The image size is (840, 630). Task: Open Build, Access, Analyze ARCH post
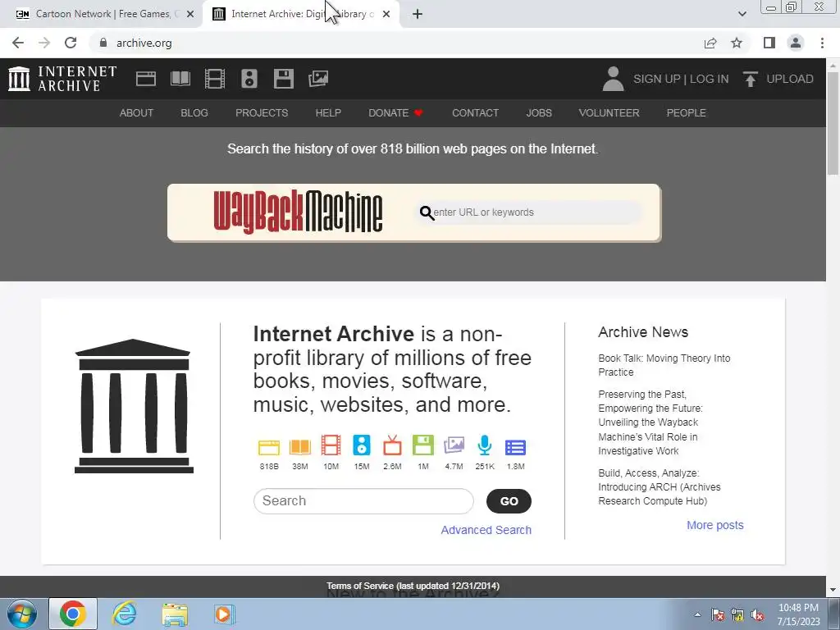[659, 487]
